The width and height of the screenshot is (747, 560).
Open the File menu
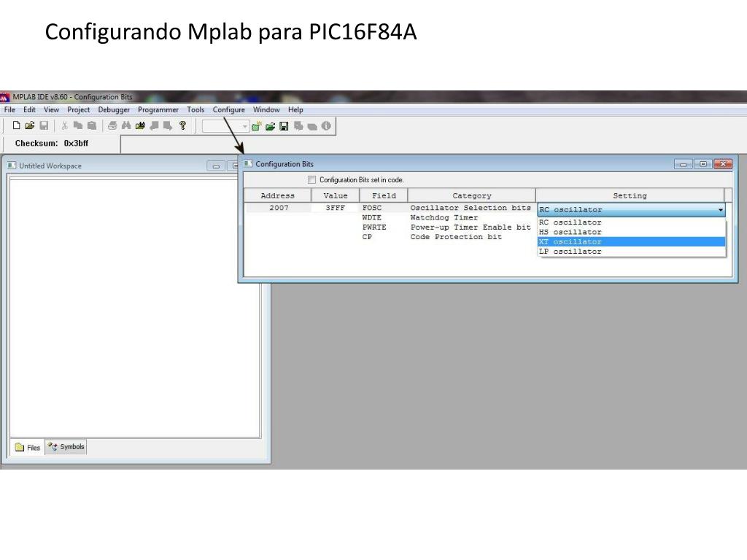point(9,109)
